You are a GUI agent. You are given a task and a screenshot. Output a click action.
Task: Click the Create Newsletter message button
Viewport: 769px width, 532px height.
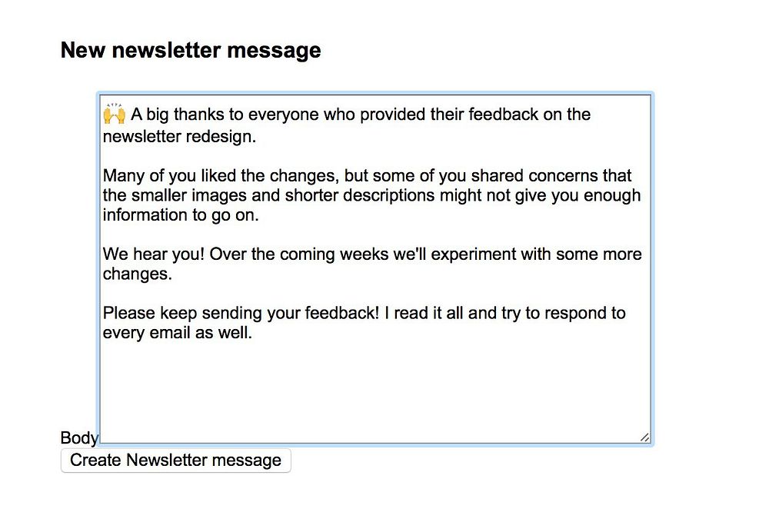click(175, 461)
